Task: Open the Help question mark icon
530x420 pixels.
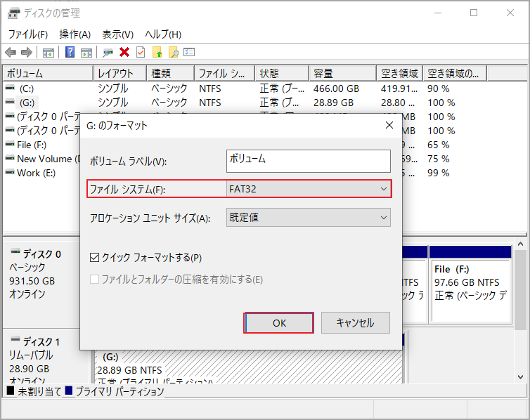Action: pos(70,52)
